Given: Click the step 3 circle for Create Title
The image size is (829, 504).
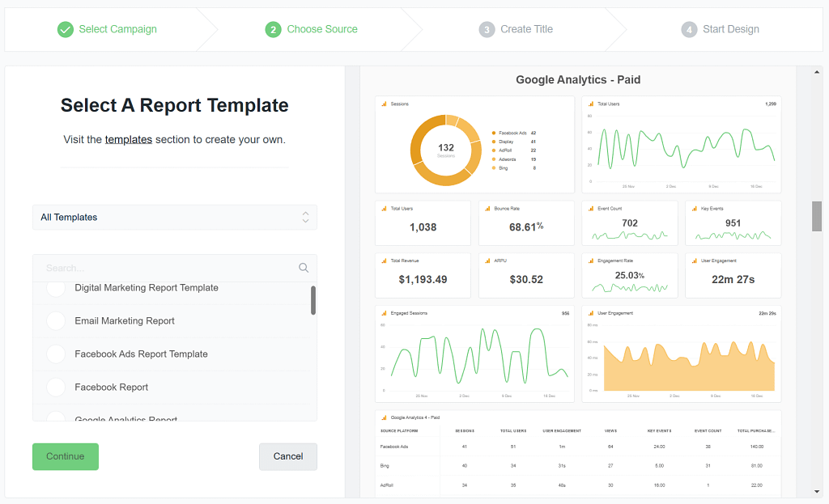Looking at the screenshot, I should click(487, 30).
